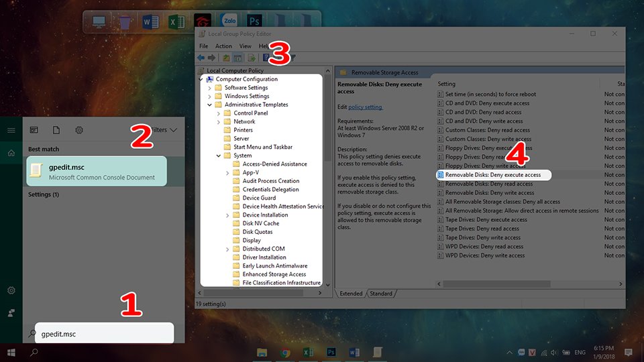Click the feedback icon in search panel sidebar
The width and height of the screenshot is (644, 362).
click(x=11, y=313)
